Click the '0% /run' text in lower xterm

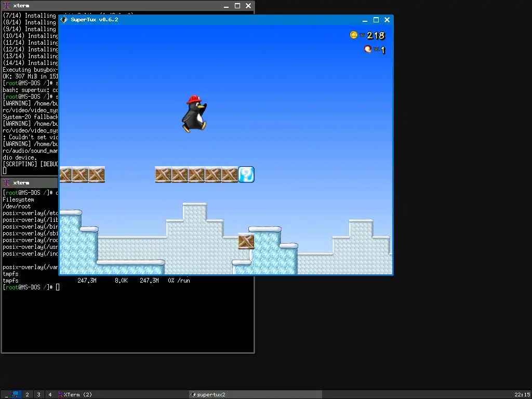[179, 281]
